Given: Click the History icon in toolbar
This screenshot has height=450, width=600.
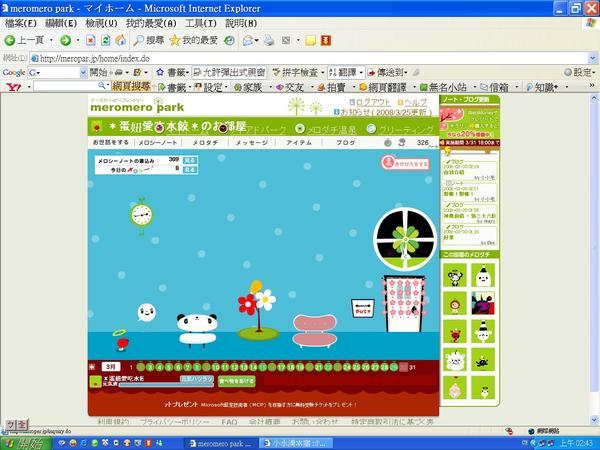Looking at the screenshot, I should pos(229,40).
